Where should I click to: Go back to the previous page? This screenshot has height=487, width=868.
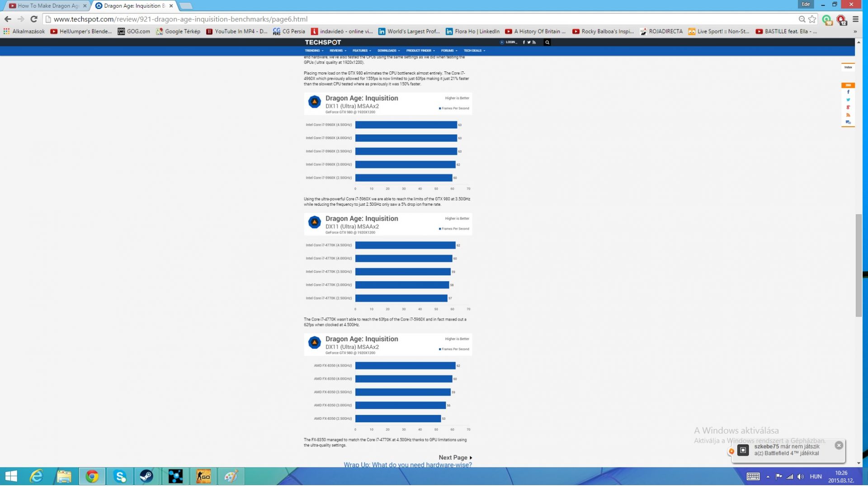8,19
